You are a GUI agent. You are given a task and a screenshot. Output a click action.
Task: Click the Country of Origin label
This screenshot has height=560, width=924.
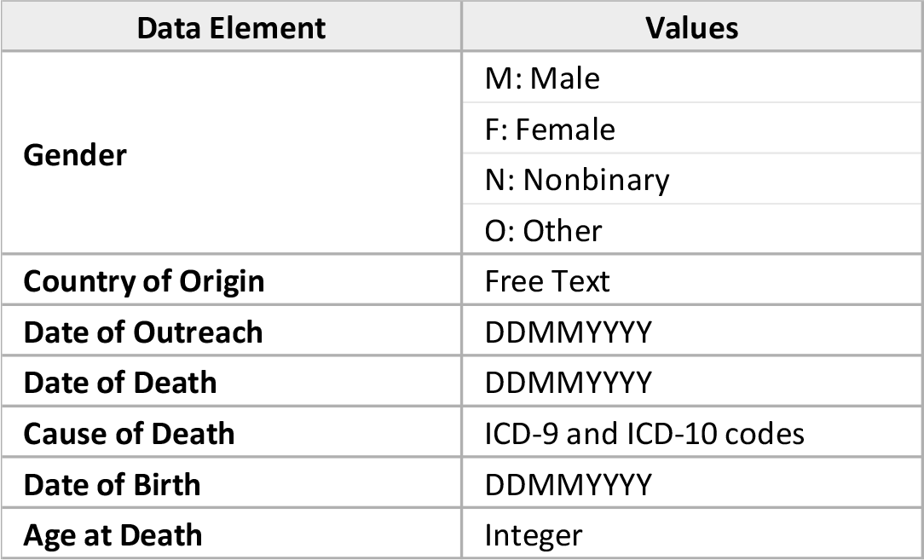144,281
